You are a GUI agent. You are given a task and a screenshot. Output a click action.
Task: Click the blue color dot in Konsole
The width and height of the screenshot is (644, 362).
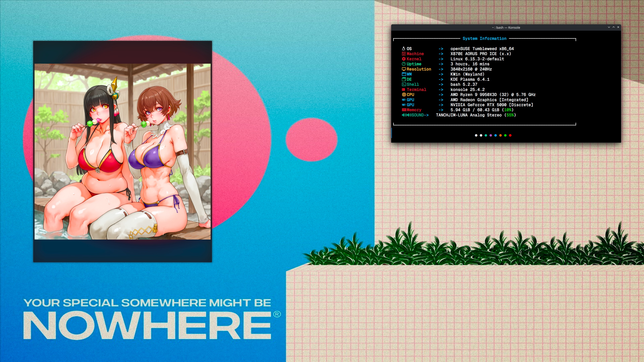click(x=496, y=135)
